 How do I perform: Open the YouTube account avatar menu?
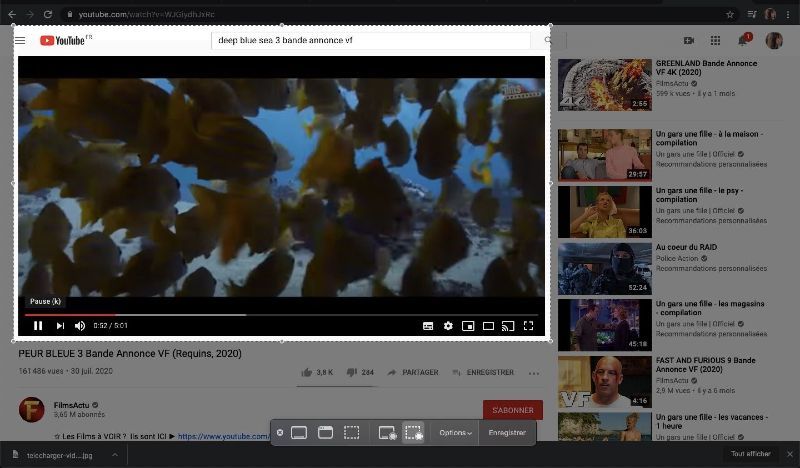pos(774,40)
